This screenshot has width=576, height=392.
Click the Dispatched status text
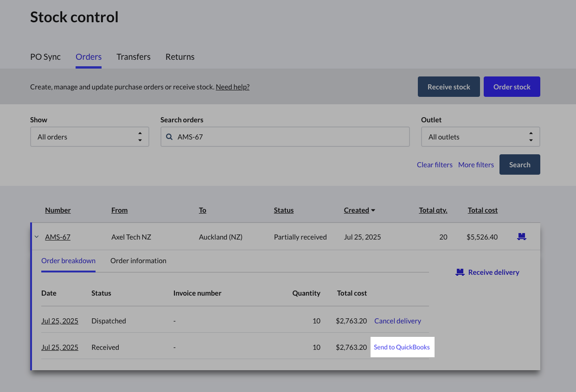coord(109,321)
